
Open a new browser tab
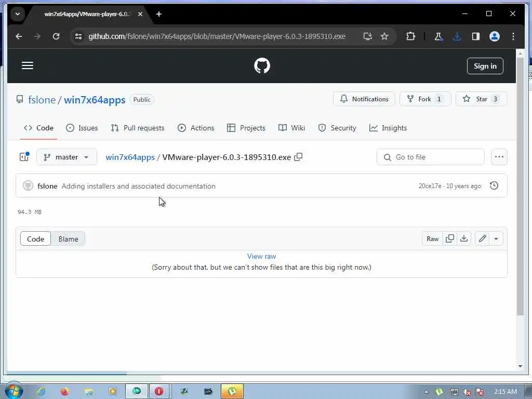pyautogui.click(x=159, y=14)
